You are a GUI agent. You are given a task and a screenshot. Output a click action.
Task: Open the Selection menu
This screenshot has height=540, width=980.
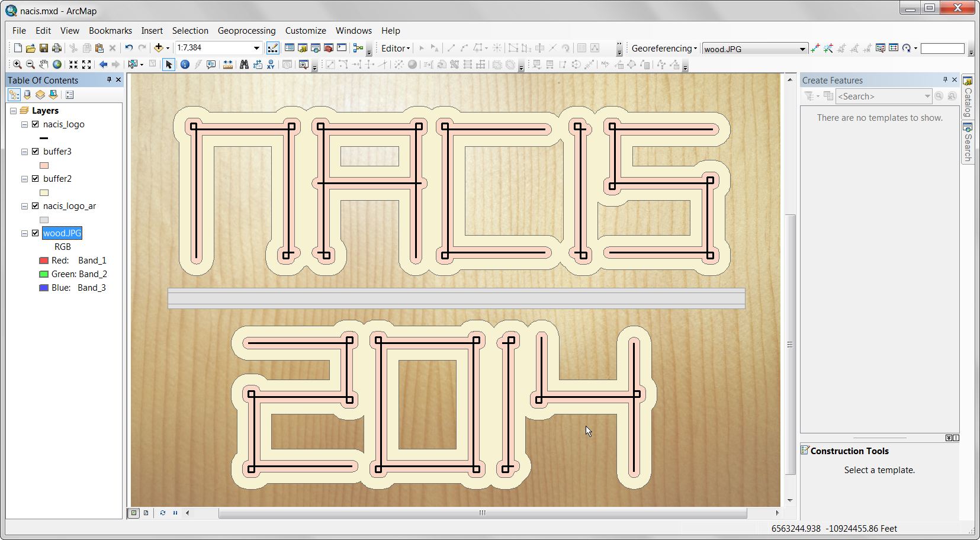coord(190,31)
